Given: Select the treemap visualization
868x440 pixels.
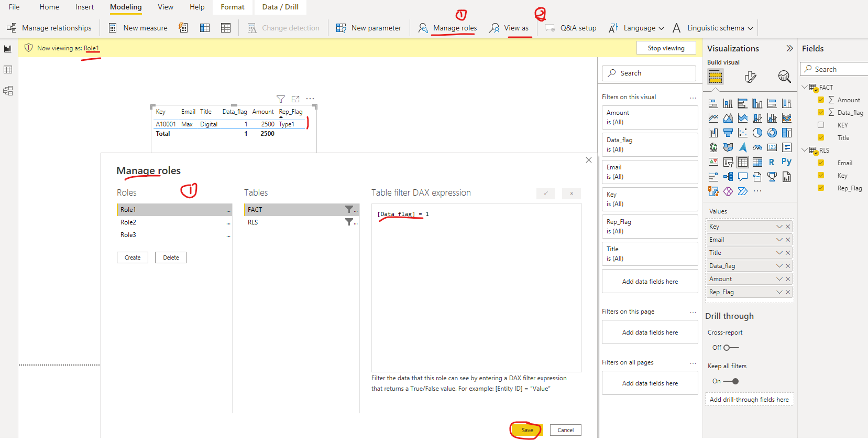Looking at the screenshot, I should pos(786,133).
